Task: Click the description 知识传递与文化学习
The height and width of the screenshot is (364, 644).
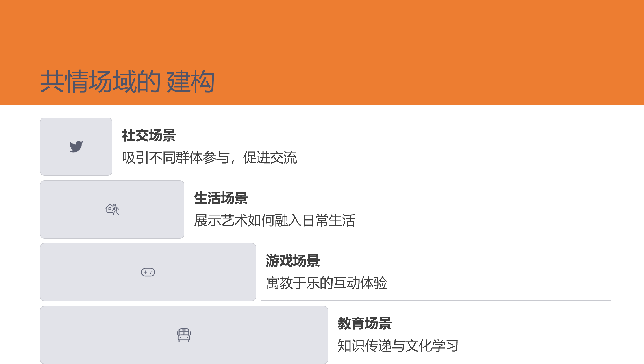Action: [398, 346]
